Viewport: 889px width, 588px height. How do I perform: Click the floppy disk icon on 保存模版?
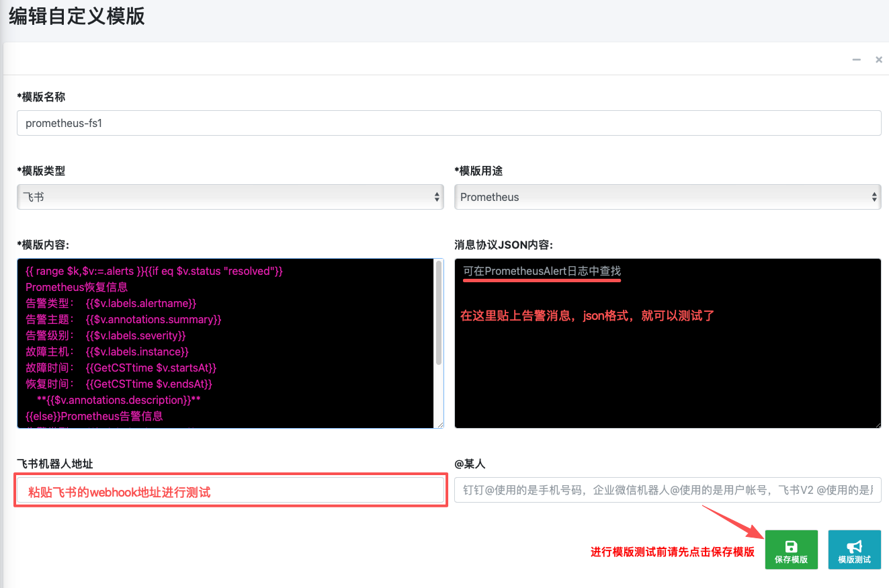coord(791,546)
